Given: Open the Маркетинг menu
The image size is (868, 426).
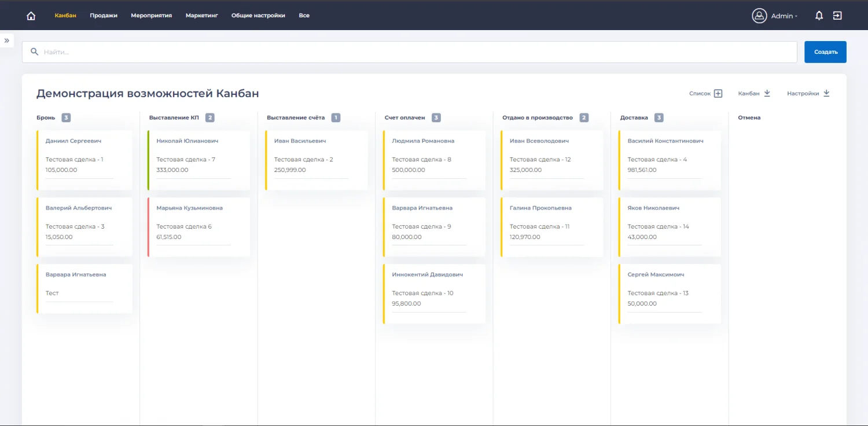Looking at the screenshot, I should click(x=201, y=16).
